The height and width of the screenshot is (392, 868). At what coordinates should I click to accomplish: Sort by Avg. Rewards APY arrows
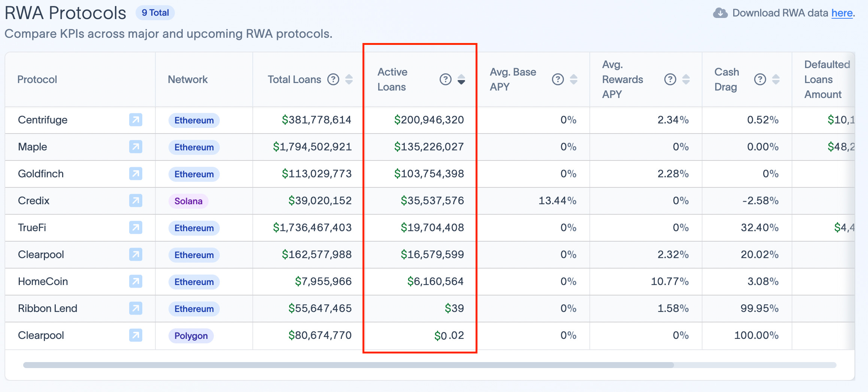coord(686,79)
